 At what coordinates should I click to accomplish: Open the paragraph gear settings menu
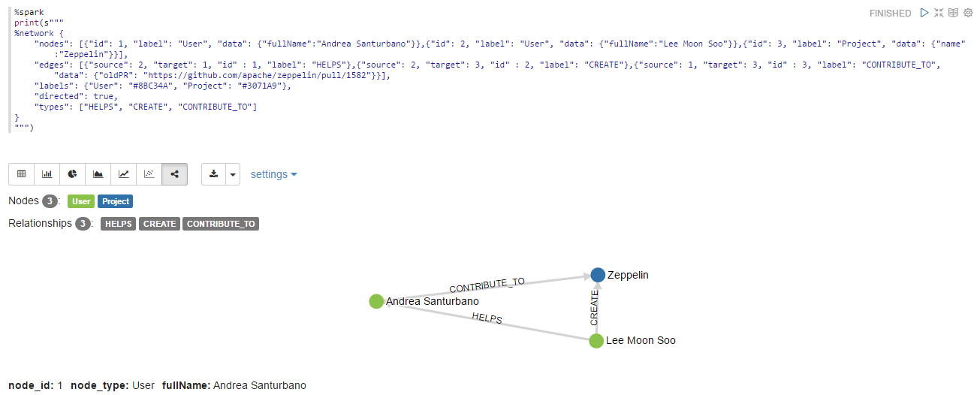(x=968, y=13)
